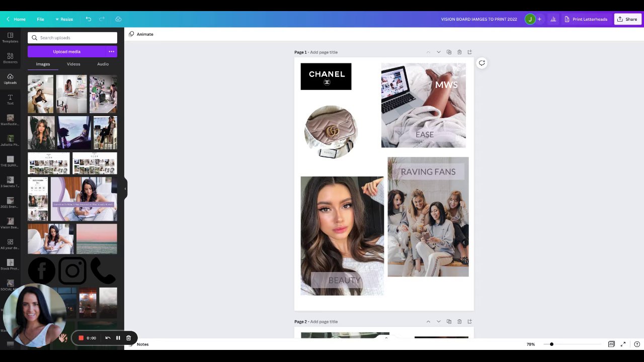The height and width of the screenshot is (362, 644).
Task: Duplicate Page 2 using the copy icon
Action: tap(449, 321)
